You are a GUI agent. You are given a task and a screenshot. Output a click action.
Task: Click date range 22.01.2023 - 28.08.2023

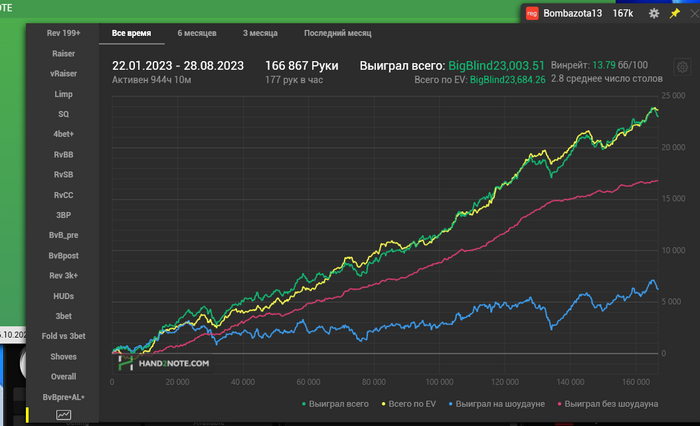point(178,66)
